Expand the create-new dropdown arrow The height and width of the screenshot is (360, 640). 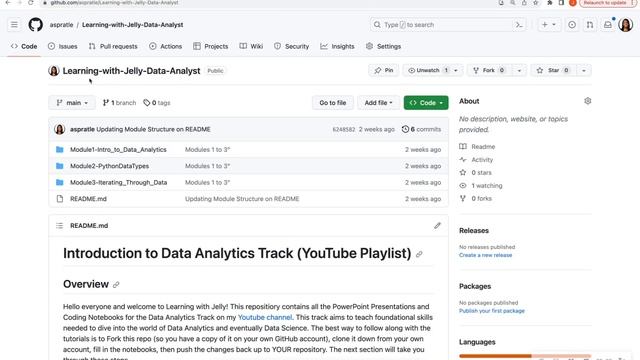point(554,25)
